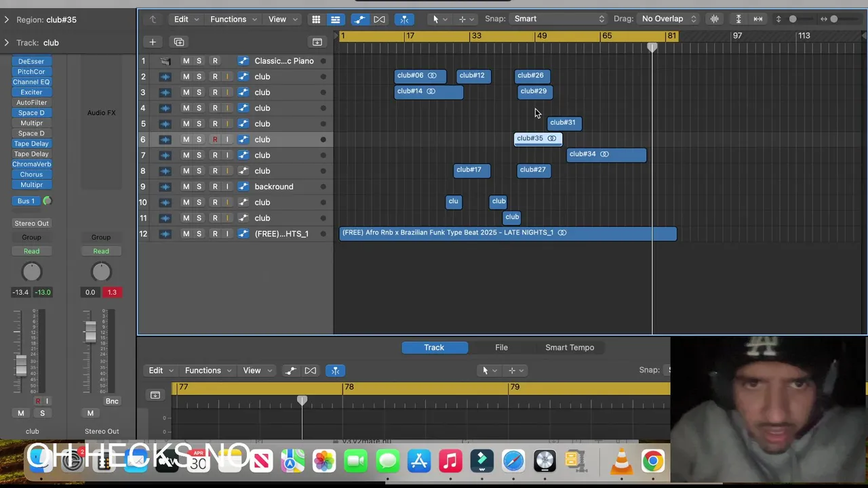Toggle Flex icon in the audio editor
The image size is (868, 488).
pyautogui.click(x=310, y=371)
